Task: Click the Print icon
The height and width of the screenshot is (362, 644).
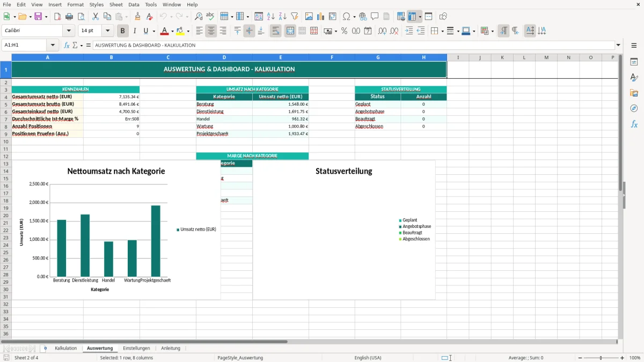Action: (x=69, y=17)
